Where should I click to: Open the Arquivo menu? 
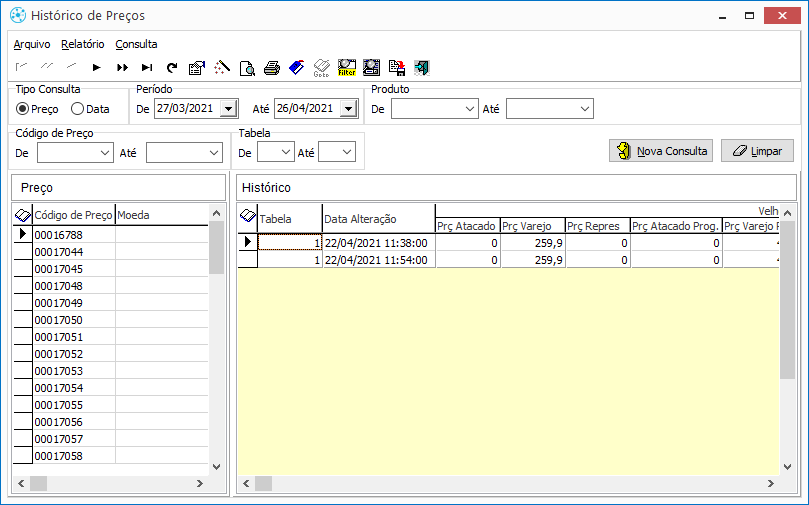tap(32, 44)
